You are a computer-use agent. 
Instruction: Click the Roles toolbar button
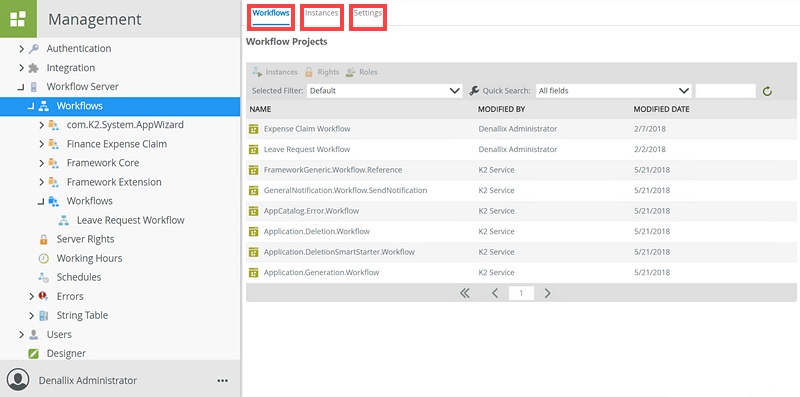tap(361, 72)
